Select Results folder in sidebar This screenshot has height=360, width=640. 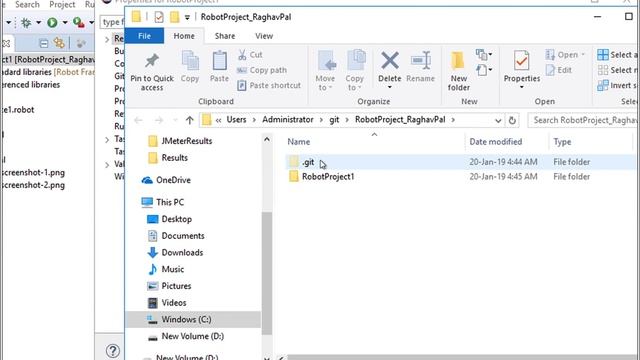point(168,158)
